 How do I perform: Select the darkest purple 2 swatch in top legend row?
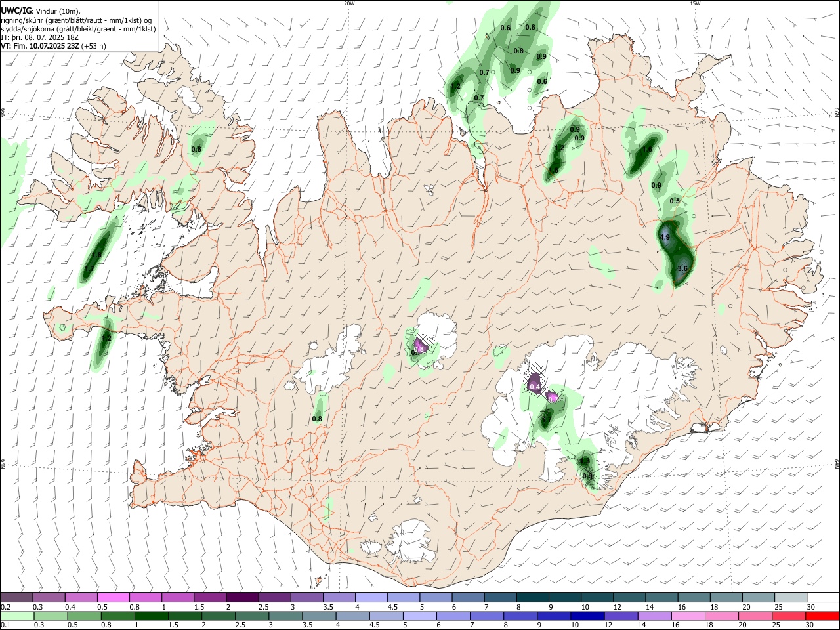(242, 597)
